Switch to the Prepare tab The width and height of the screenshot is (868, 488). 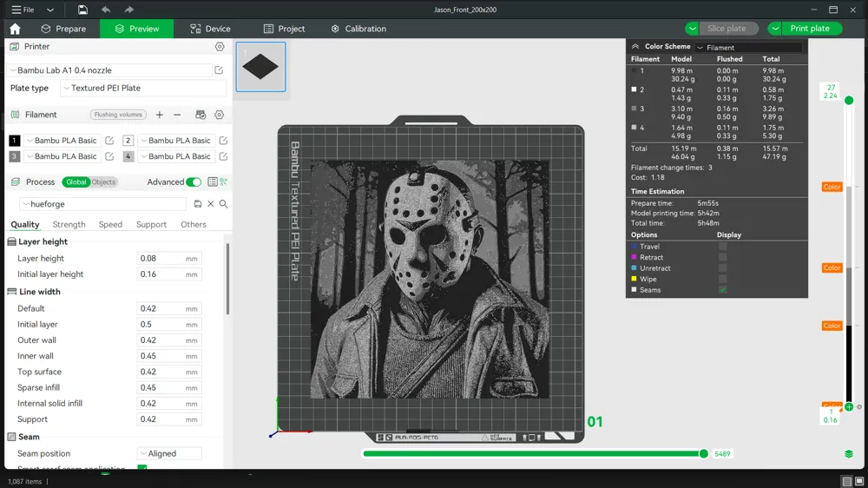[63, 29]
